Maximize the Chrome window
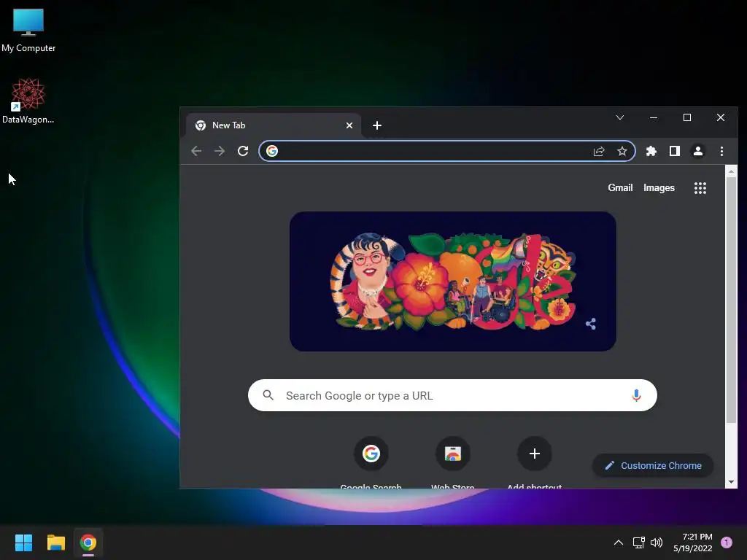This screenshot has width=747, height=560. [687, 117]
